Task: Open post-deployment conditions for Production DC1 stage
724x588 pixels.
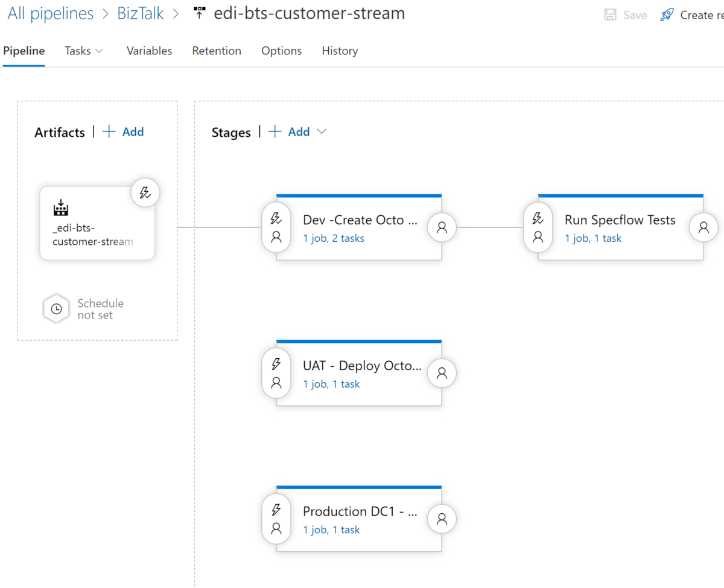Action: 442,519
